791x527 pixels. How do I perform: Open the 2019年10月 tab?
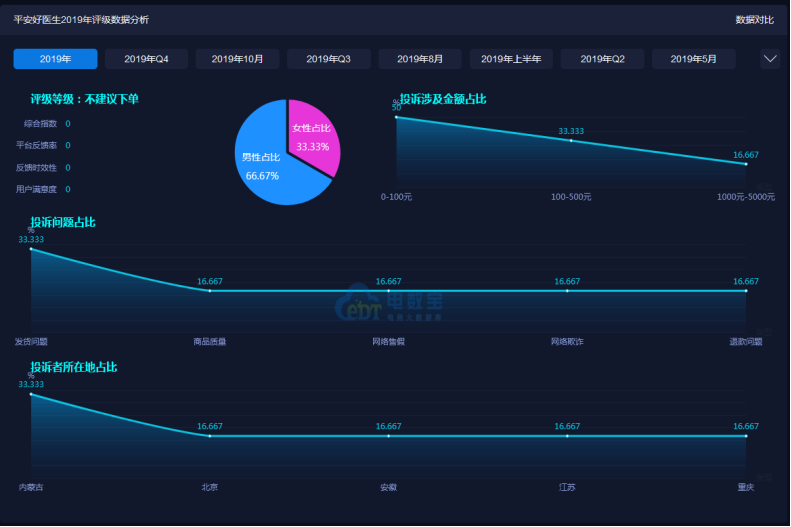(238, 59)
